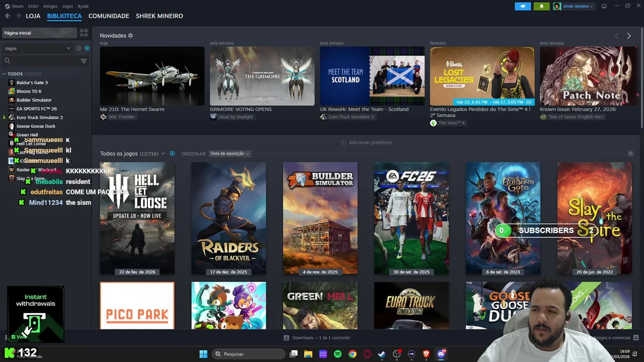The height and width of the screenshot is (362, 644).
Task: Select Bloons TD 6 in sidebar list
Action: (29, 92)
